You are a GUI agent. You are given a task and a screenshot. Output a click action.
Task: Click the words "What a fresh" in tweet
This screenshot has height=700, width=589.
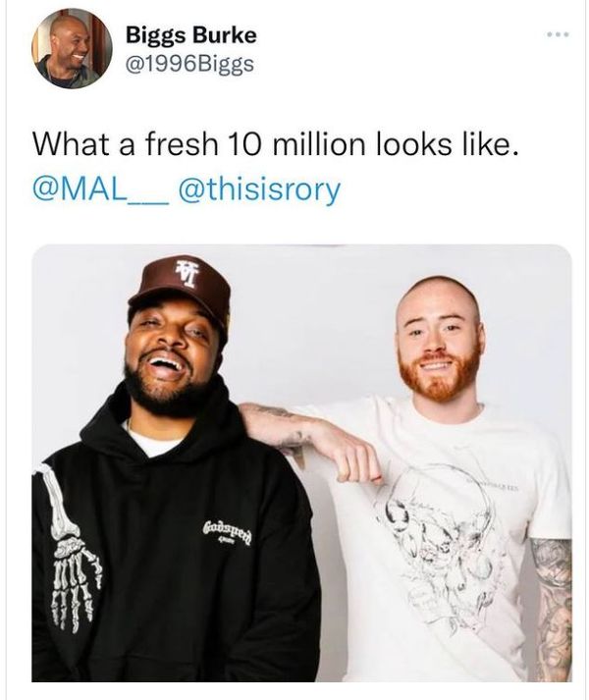tap(126, 143)
